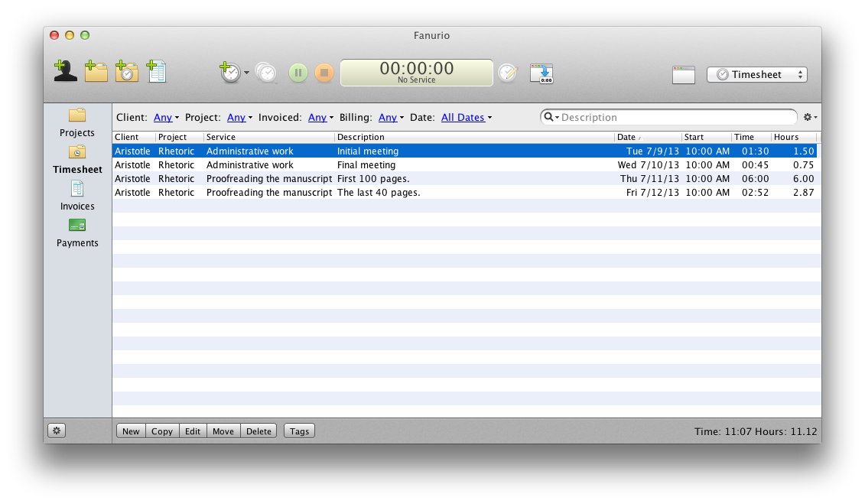Screen dimensions: 865x504
Task: Click the Move button
Action: (223, 431)
